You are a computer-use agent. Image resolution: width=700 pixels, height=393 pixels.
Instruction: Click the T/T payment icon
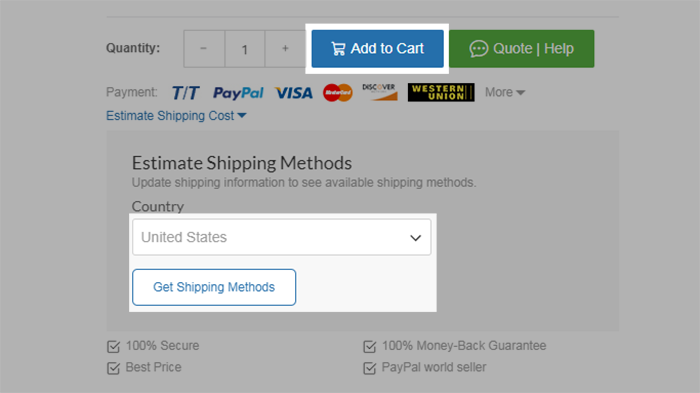[186, 93]
